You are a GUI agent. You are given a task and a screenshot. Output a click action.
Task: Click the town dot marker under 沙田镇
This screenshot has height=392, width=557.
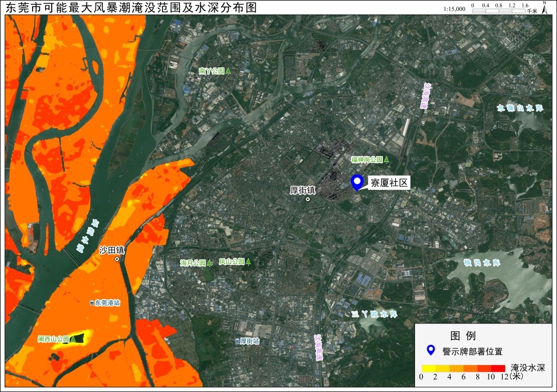[117, 259]
